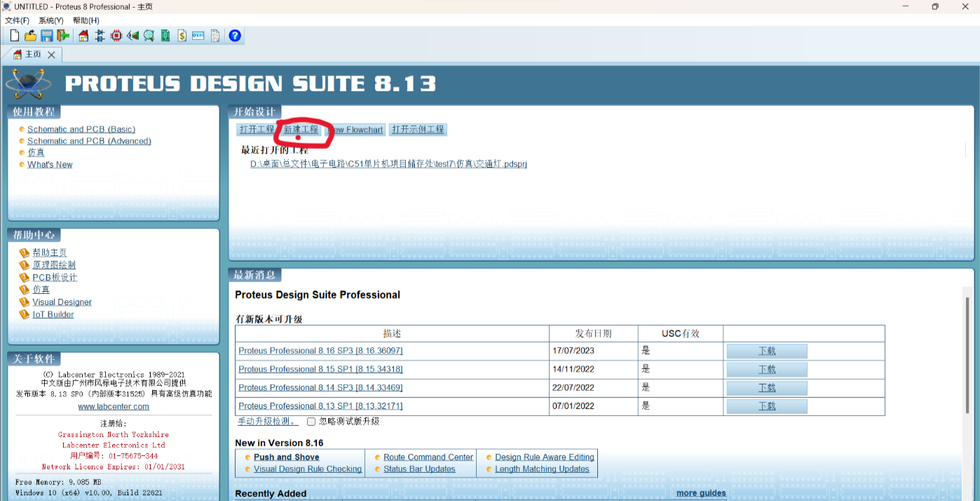This screenshot has height=501, width=980.
Task: Click the 打开示例工程 button
Action: pos(418,130)
